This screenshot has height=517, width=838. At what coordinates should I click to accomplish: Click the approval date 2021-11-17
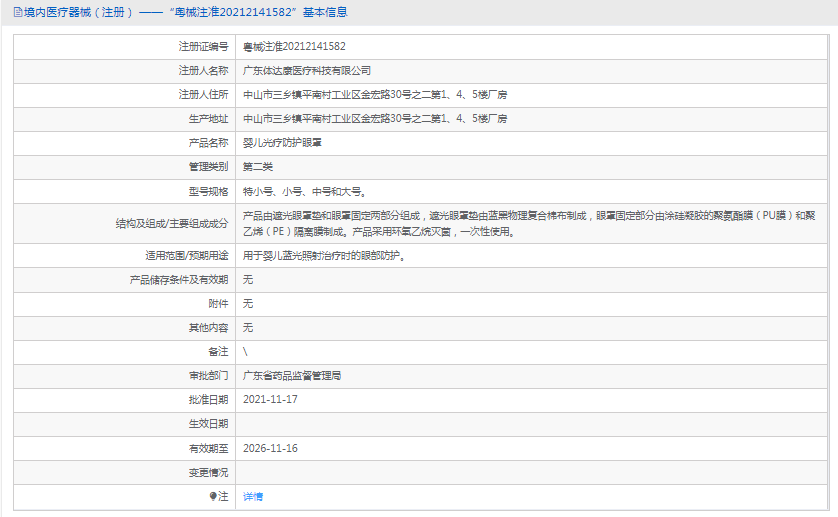pyautogui.click(x=270, y=399)
